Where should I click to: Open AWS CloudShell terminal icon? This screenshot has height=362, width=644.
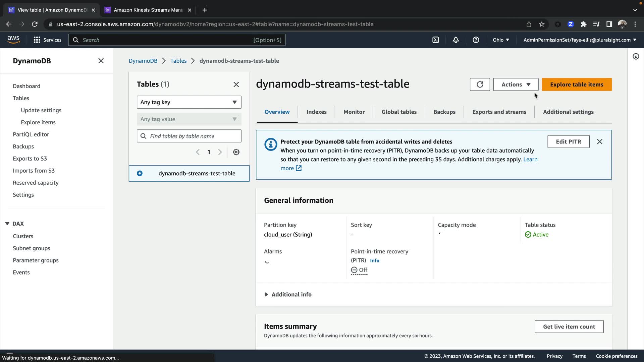436,40
